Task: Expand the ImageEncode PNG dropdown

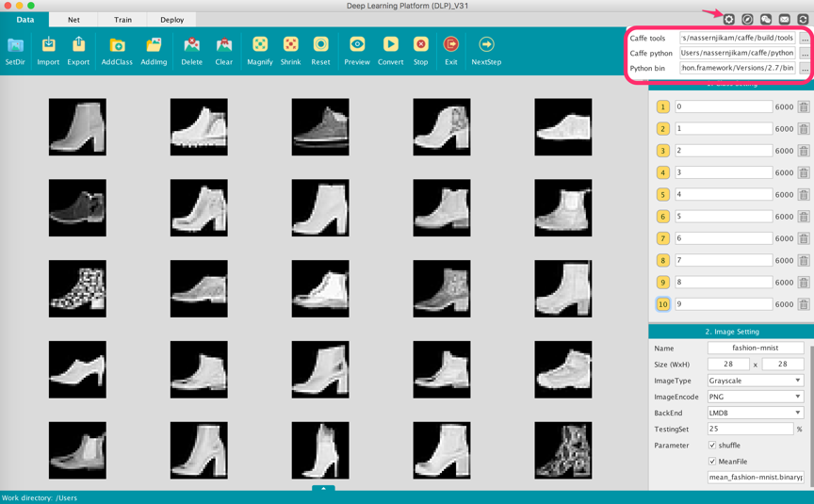Action: [755, 397]
